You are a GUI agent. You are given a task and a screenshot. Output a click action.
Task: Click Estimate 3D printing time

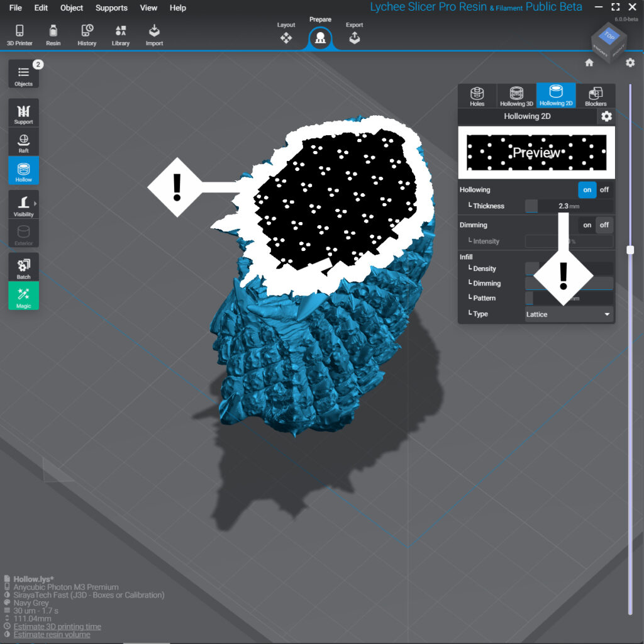click(x=55, y=626)
